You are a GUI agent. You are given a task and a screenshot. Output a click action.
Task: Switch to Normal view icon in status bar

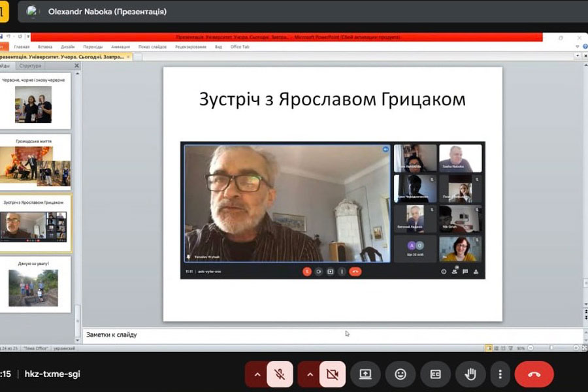coord(489,348)
